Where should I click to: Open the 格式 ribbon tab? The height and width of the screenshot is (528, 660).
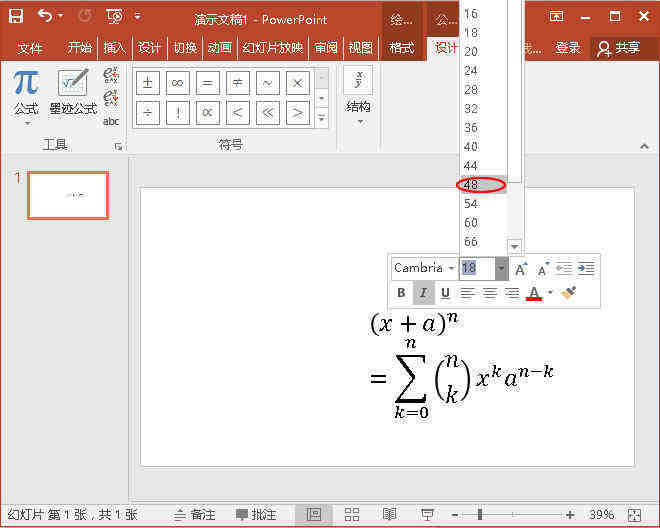click(402, 48)
